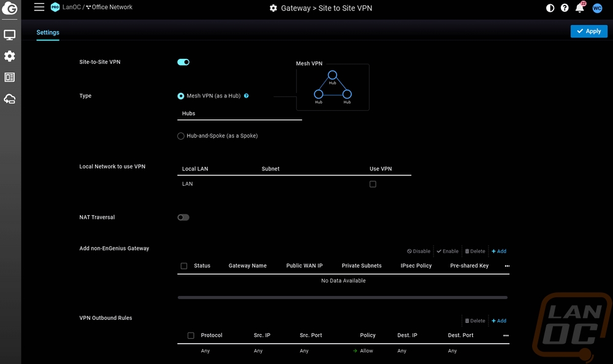Click the Mesh VPN topology diagram
The height and width of the screenshot is (364, 613).
(333, 87)
